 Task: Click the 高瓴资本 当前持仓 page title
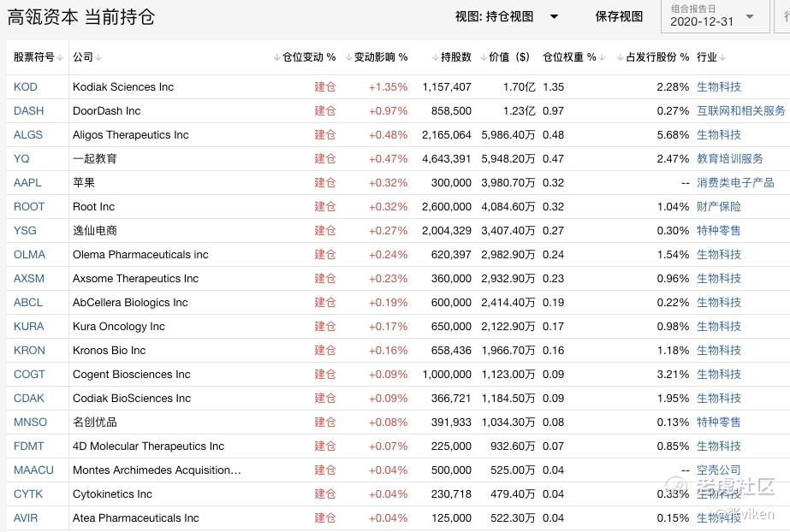(81, 17)
